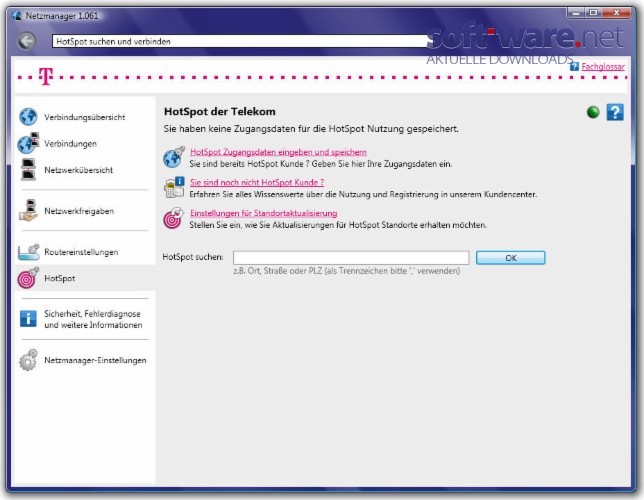Click the 'HotSpot suchen und verbinden' address bar

click(242, 41)
